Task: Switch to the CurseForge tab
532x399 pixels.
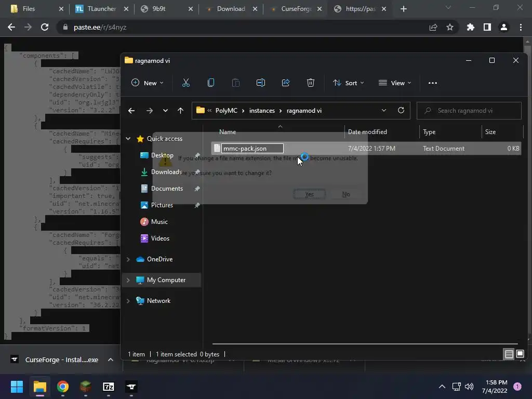Action: [296, 9]
